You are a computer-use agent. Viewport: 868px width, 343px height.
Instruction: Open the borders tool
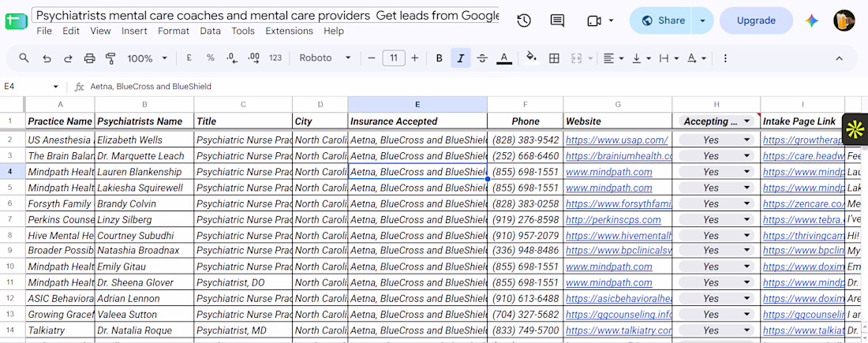(554, 58)
